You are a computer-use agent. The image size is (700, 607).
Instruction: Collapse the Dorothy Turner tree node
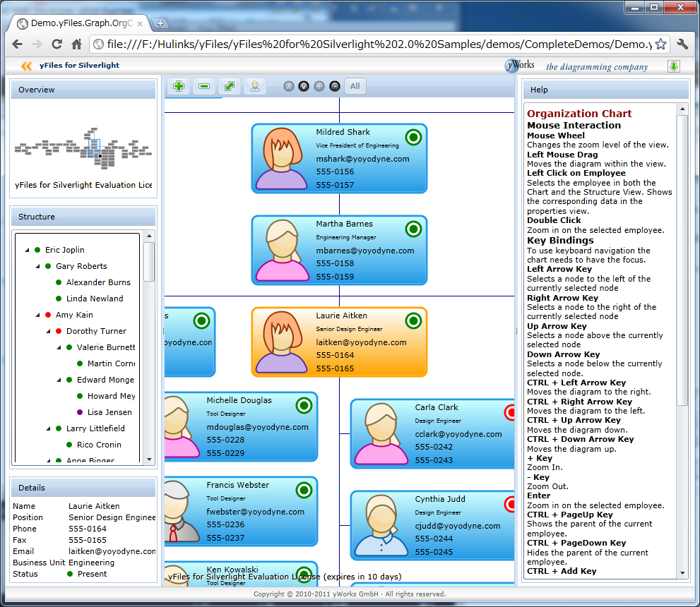48,331
